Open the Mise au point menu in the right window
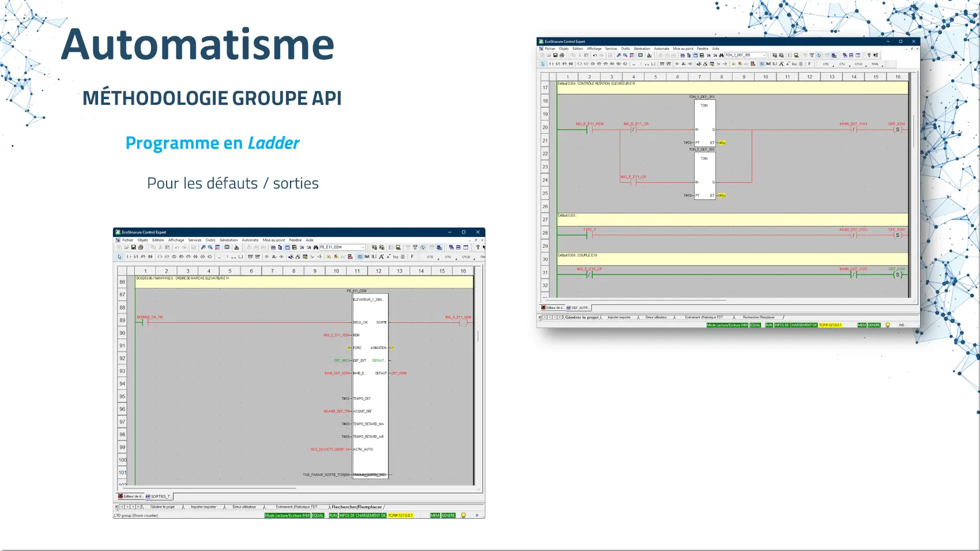Screen dimensions: 980x551 683,49
